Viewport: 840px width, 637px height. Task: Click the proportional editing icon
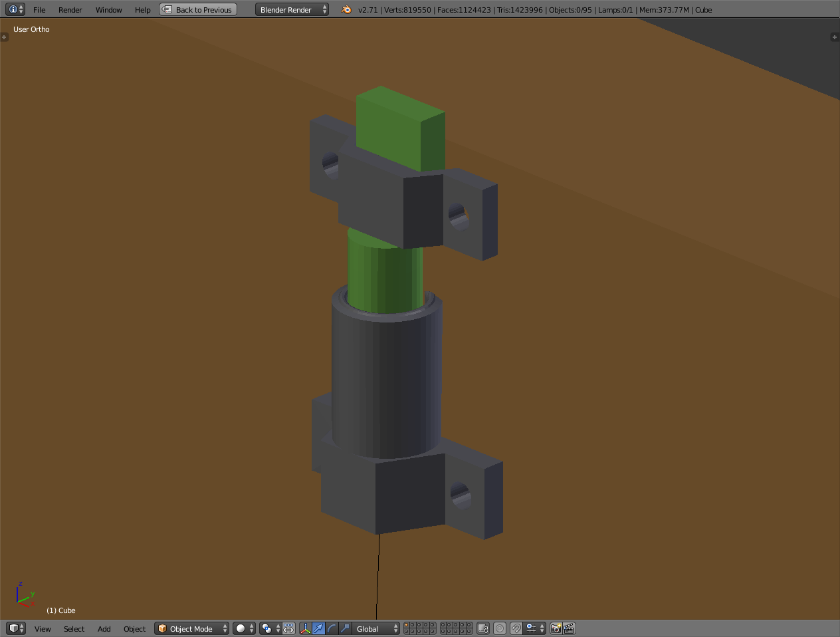point(500,628)
